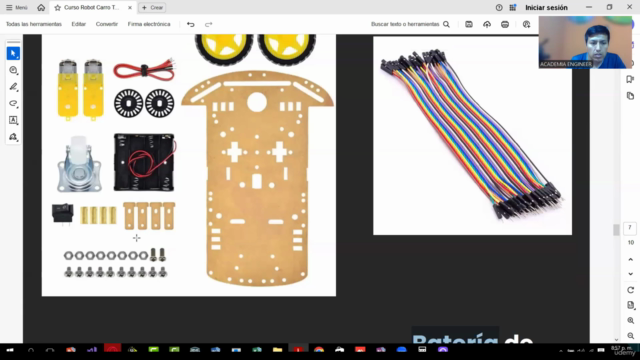640x360 pixels.
Task: Open the page thumbnails copy icon
Action: 630,96
